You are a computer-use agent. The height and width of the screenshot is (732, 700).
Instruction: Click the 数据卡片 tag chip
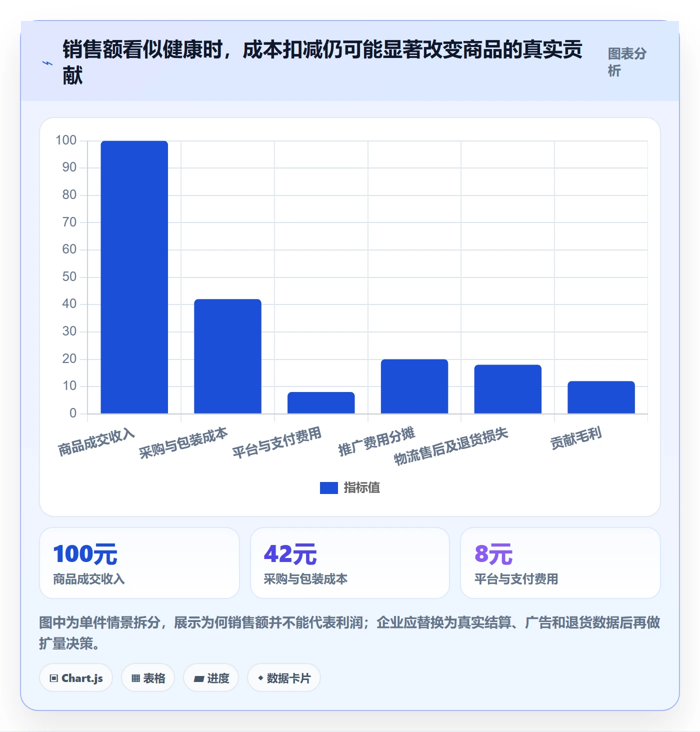284,678
